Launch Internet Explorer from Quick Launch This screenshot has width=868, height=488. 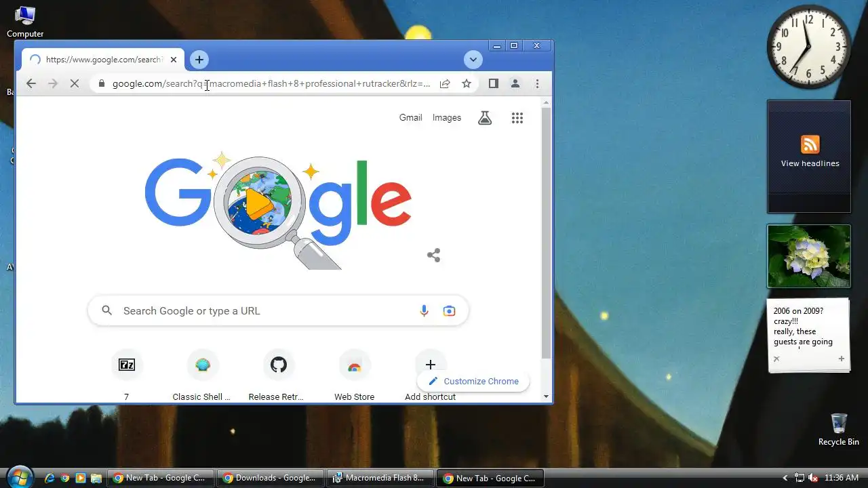click(50, 478)
